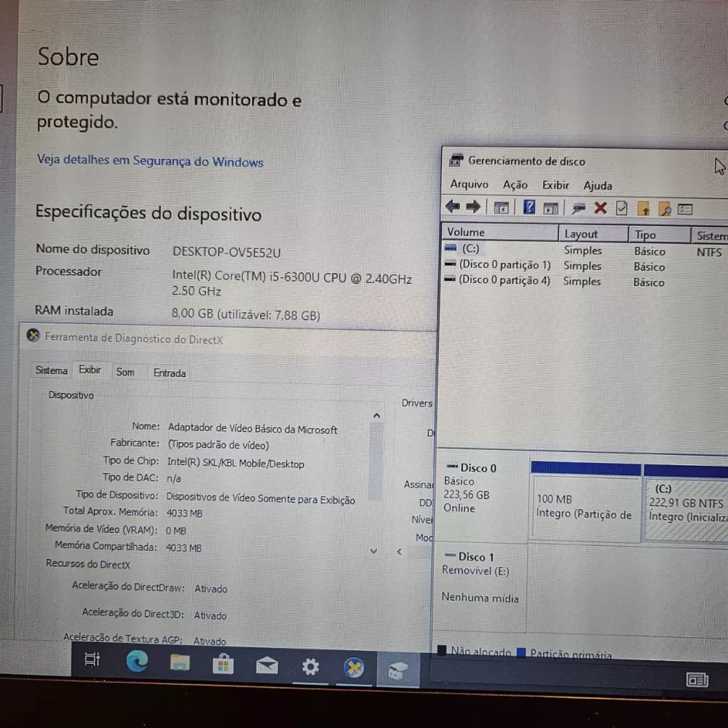Click the blue Partição primária legend swatch
This screenshot has height=728, width=728.
(521, 652)
